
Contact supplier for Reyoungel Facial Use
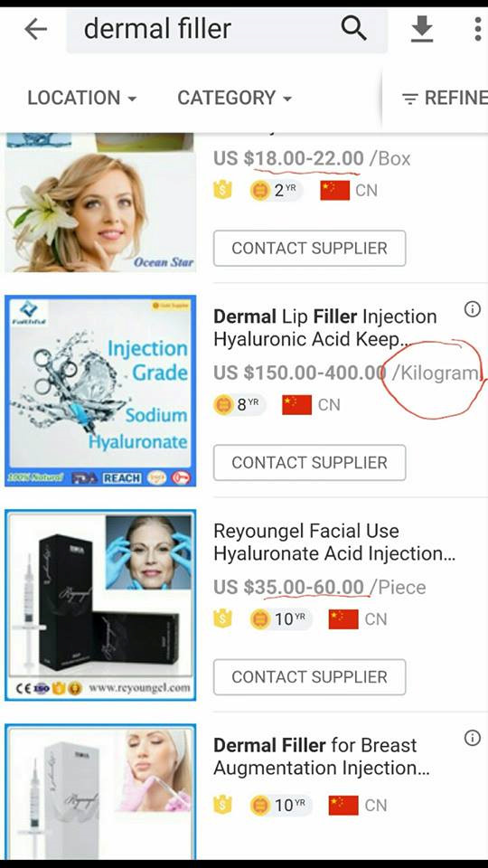[310, 677]
